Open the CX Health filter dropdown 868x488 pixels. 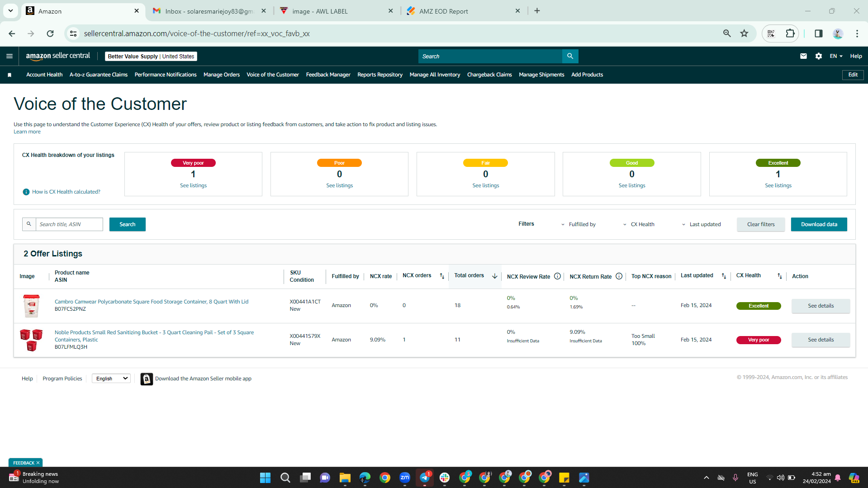[639, 224]
